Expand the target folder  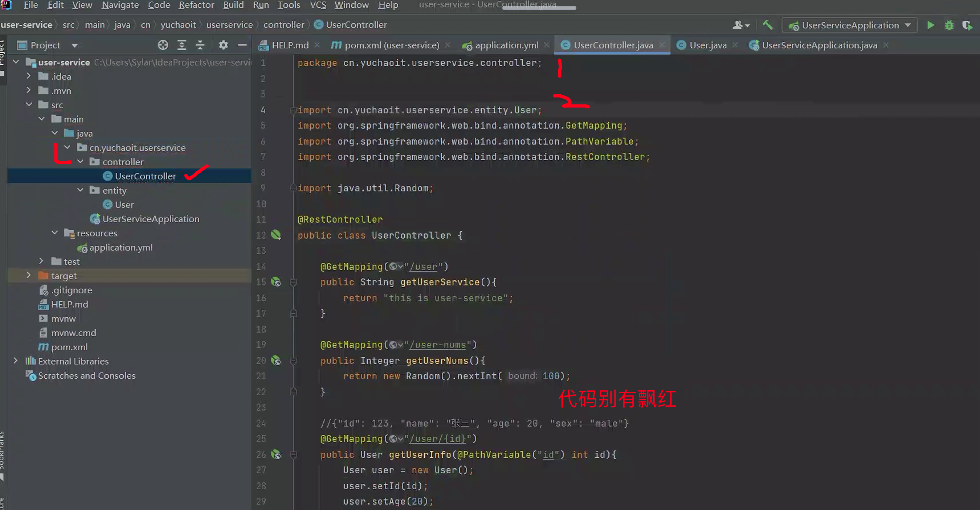coord(29,275)
